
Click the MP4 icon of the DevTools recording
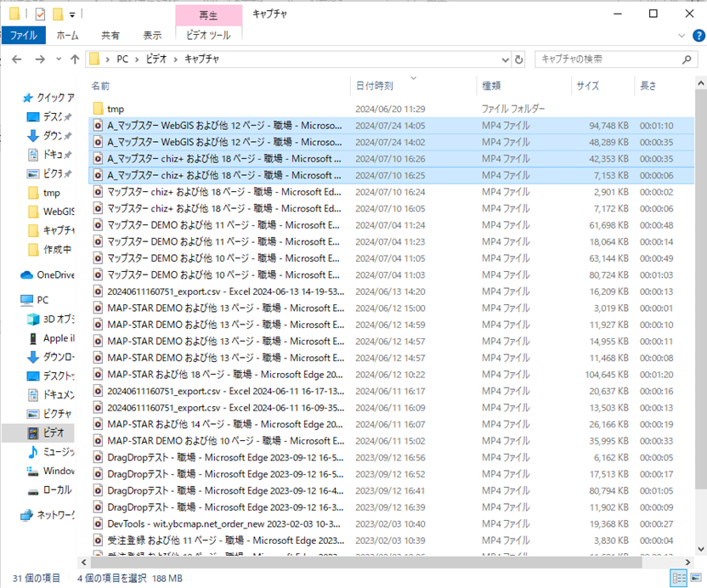pyautogui.click(x=98, y=524)
